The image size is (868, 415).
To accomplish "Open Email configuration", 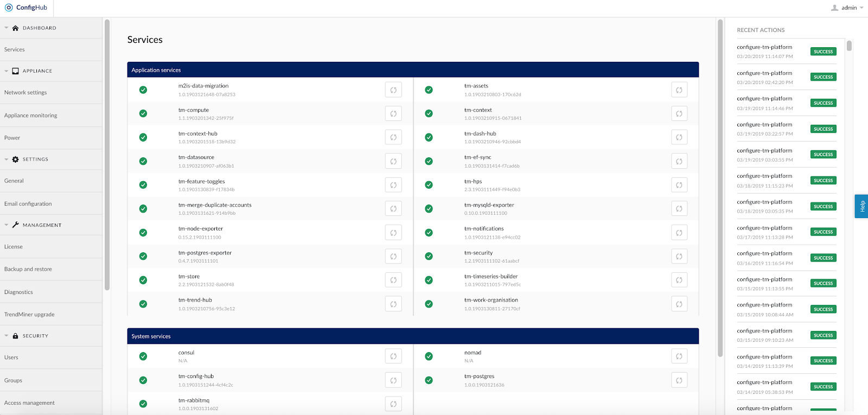I will coord(51,204).
